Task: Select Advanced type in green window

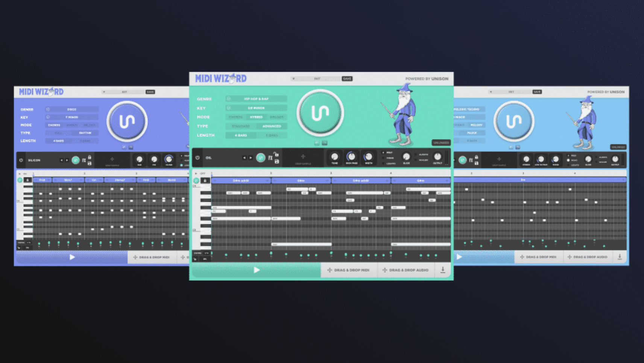Action: (x=272, y=126)
